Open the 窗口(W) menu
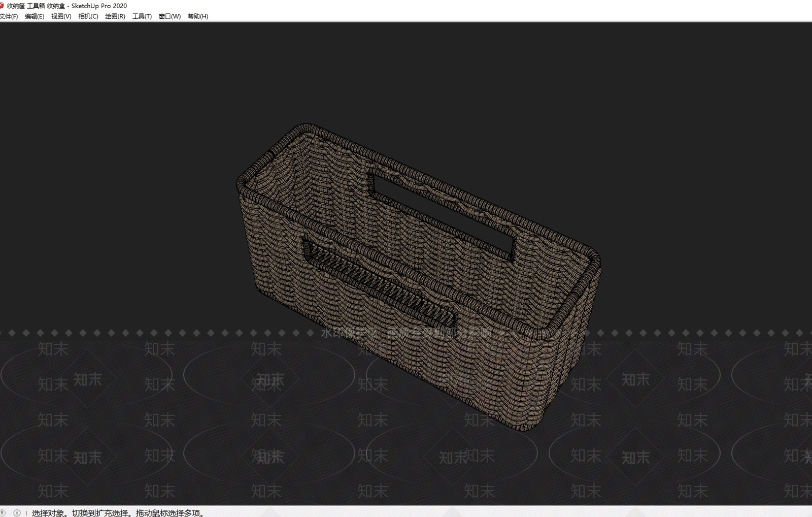 (170, 16)
